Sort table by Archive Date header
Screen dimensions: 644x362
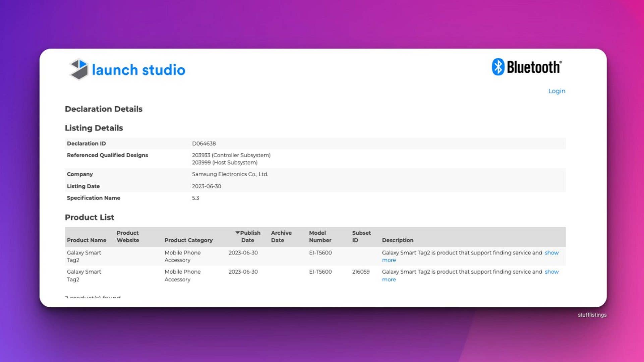[281, 236]
